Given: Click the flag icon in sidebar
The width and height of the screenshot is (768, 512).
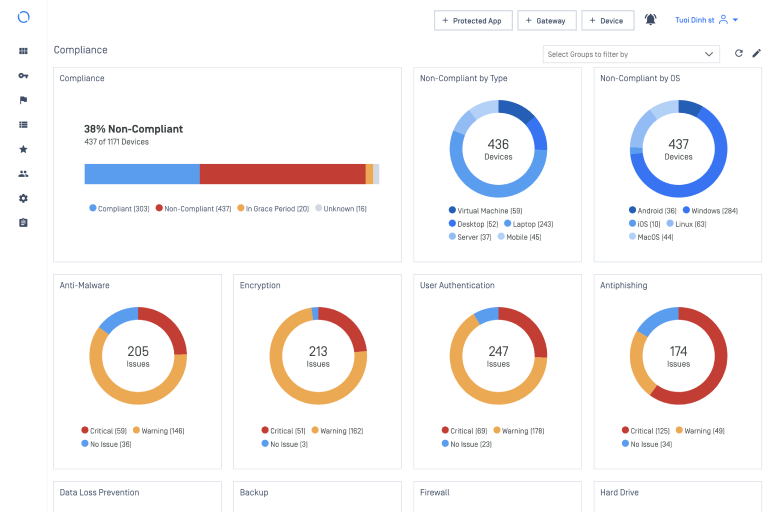Looking at the screenshot, I should 23,100.
